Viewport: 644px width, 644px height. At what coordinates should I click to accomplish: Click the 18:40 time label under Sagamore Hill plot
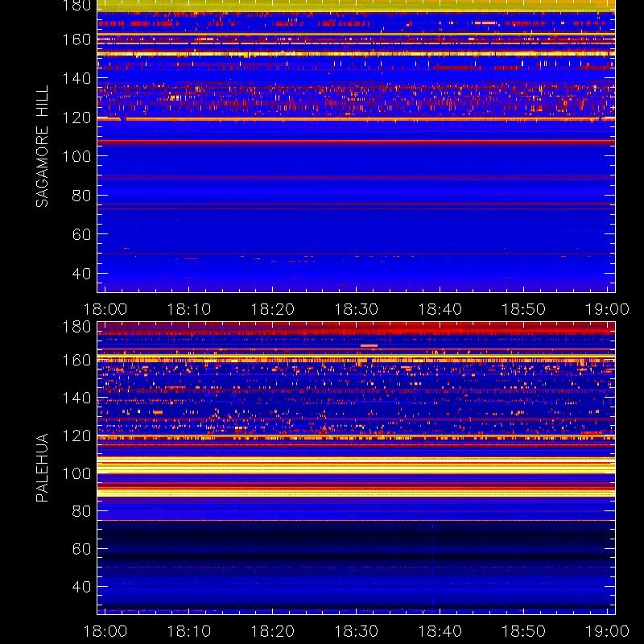tap(440, 309)
